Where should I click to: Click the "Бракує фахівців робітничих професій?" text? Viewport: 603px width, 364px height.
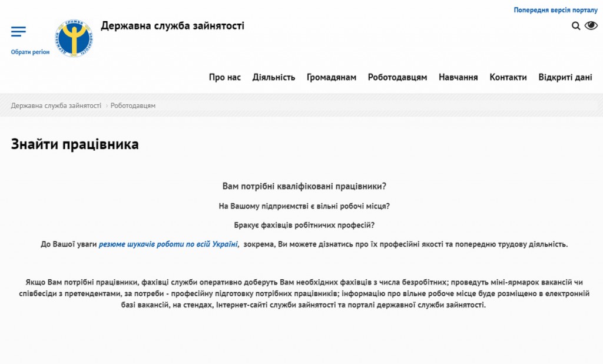tap(304, 225)
